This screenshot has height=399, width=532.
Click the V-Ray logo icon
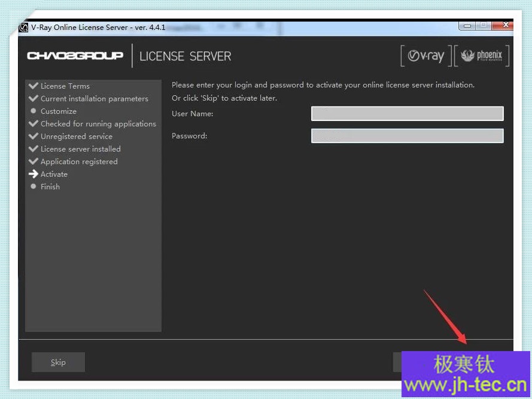click(426, 56)
